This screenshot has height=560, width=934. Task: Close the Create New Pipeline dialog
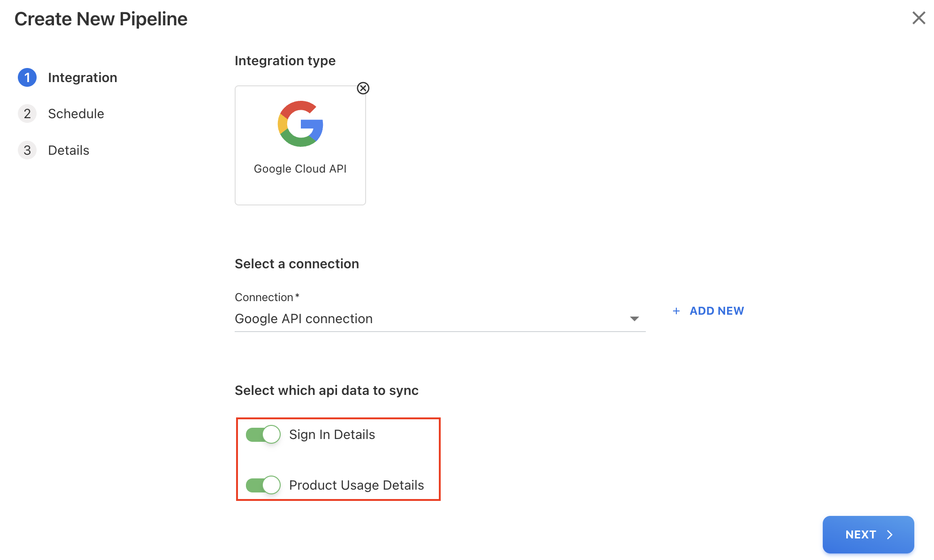coord(919,18)
